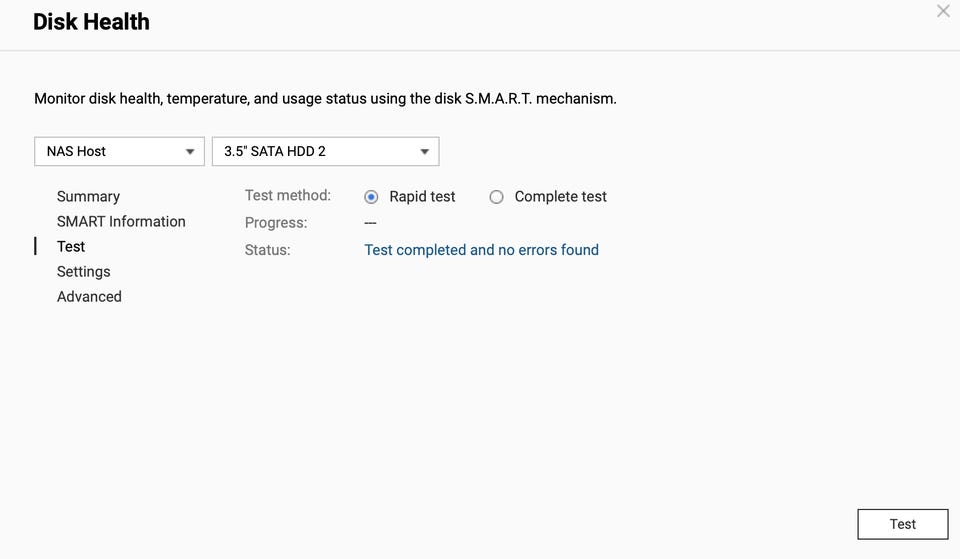Click the "Test completed and no errors found" status
This screenshot has height=559, width=960.
point(481,250)
